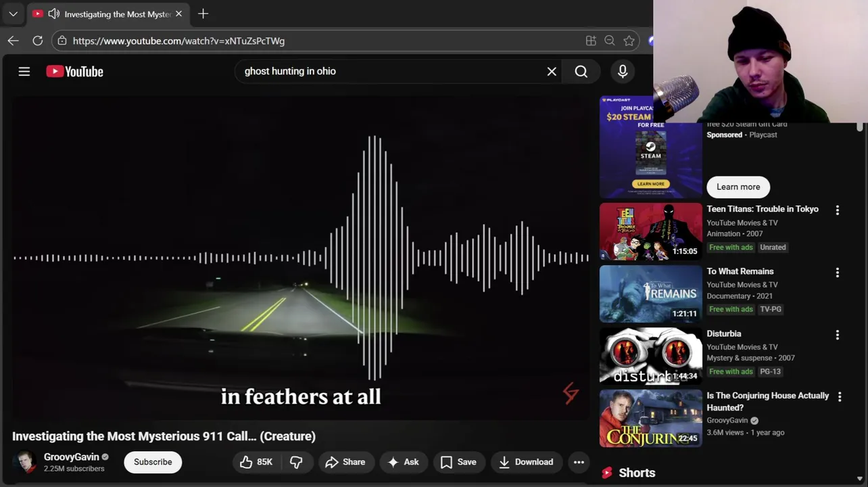Click the Disturbia title text

(x=724, y=333)
